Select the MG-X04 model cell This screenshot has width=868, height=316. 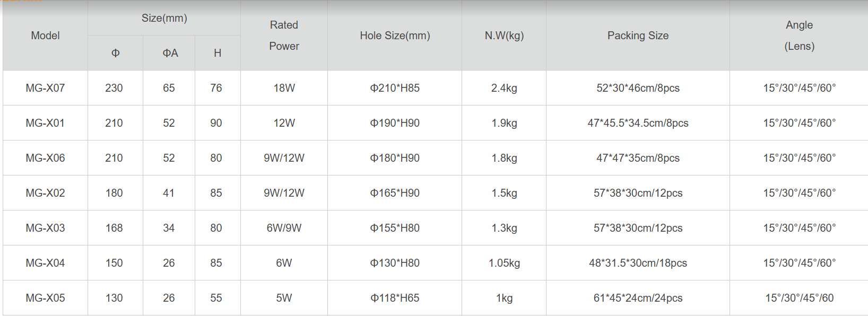click(x=45, y=263)
